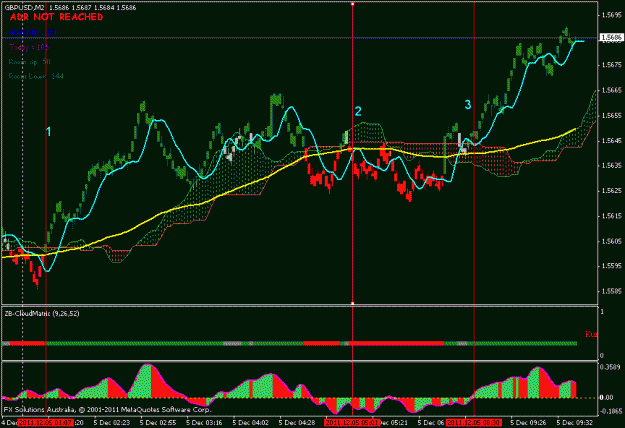Select the red ADR NOT REACHED label
This screenshot has width=625, height=428.
coord(57,17)
